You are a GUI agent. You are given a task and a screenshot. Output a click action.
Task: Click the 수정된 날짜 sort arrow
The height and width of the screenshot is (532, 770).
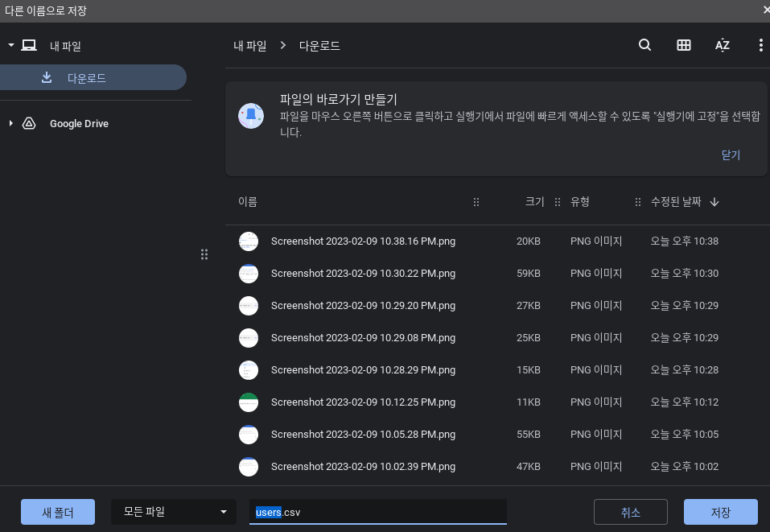click(714, 202)
